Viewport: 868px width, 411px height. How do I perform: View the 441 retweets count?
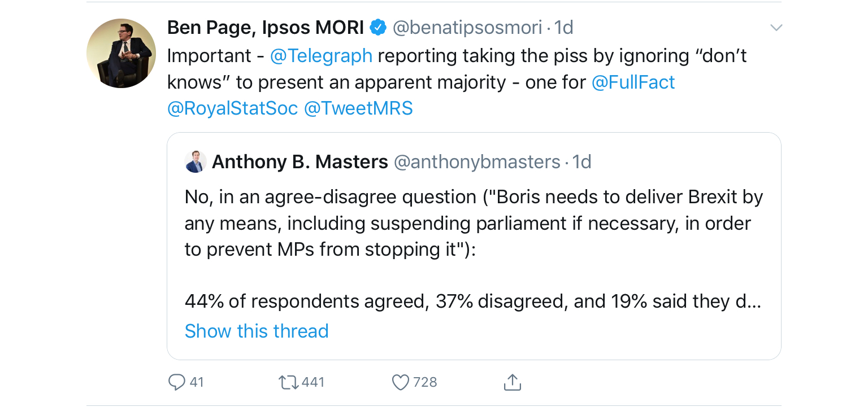(313, 382)
